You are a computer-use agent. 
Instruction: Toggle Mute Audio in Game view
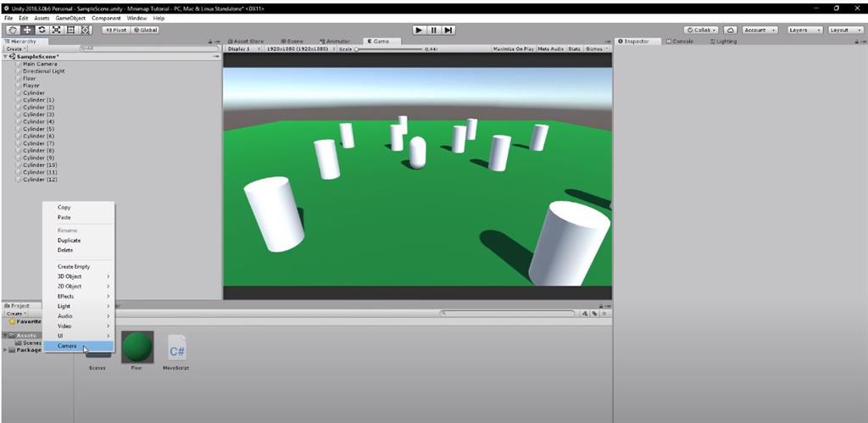(x=551, y=48)
